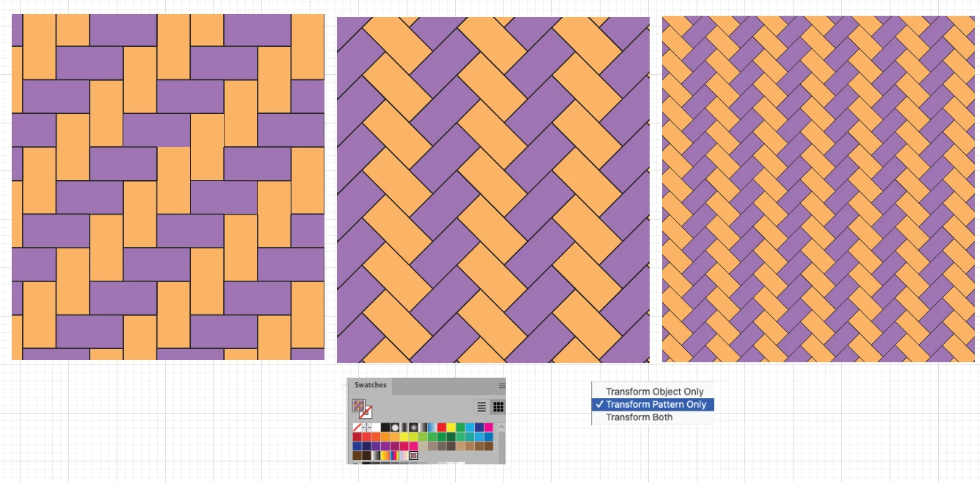This screenshot has width=980, height=482.
Task: Select the pattern Fill box in Swatches panel
Action: [359, 406]
